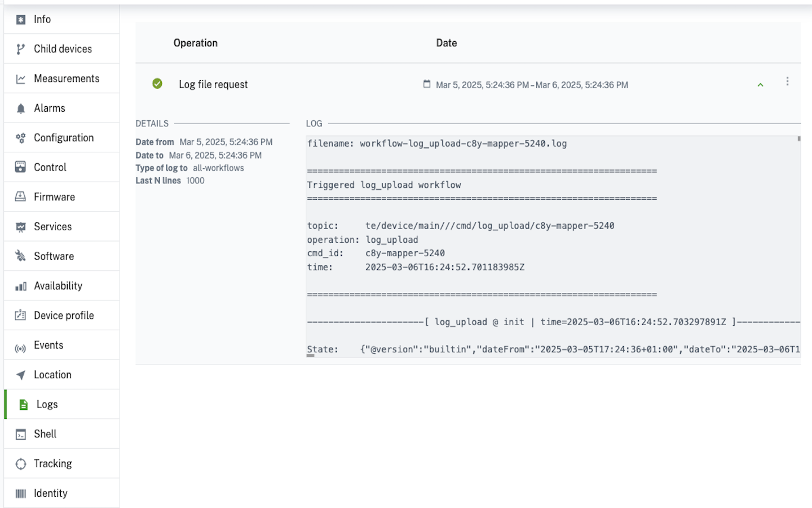Click the green success status checkmark

coord(157,84)
